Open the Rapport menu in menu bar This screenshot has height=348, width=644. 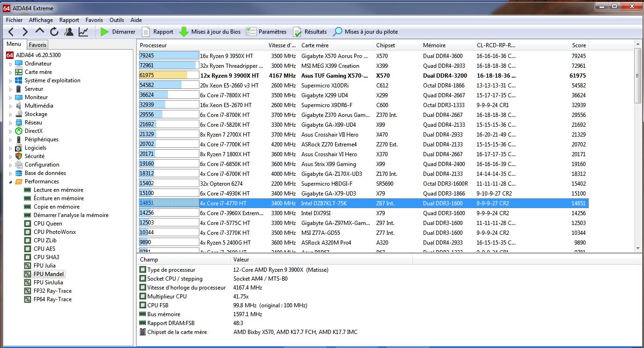point(69,20)
